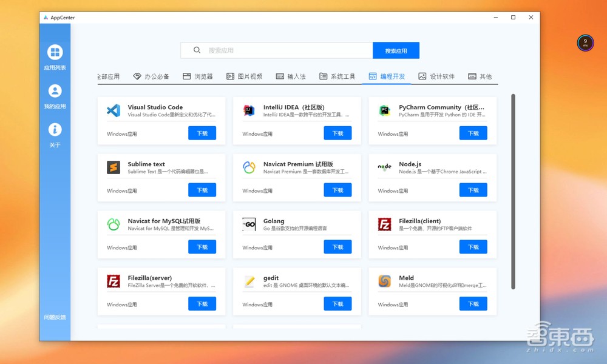Screen dimensions: 607x364
Task: Click the IntelliJ IDEA app icon
Action: pyautogui.click(x=249, y=110)
